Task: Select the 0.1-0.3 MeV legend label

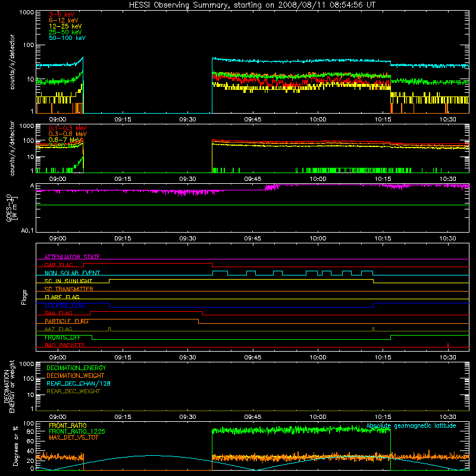Action: coord(68,128)
